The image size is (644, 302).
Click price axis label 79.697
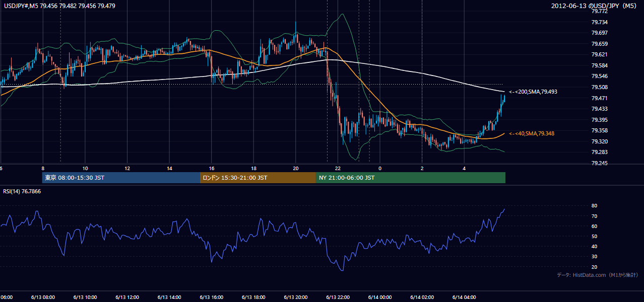(599, 33)
